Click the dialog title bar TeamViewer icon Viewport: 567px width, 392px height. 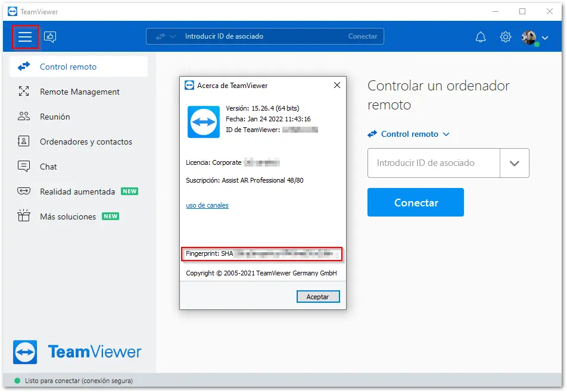(x=189, y=85)
